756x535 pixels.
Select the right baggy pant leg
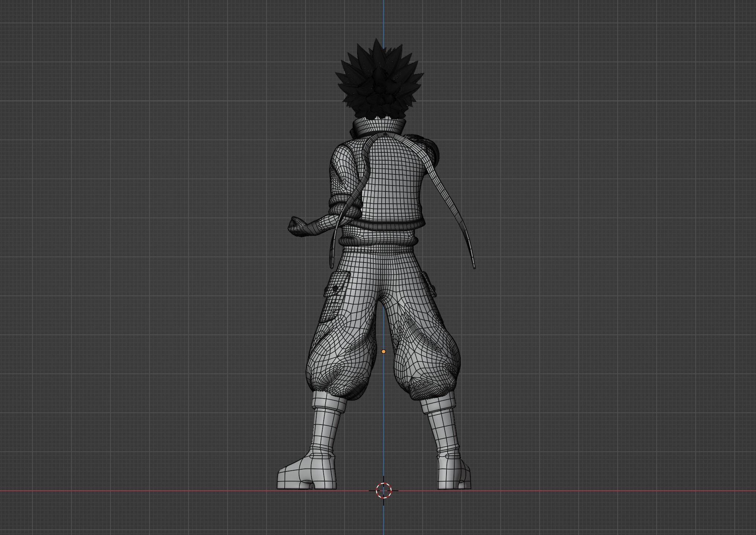point(426,353)
